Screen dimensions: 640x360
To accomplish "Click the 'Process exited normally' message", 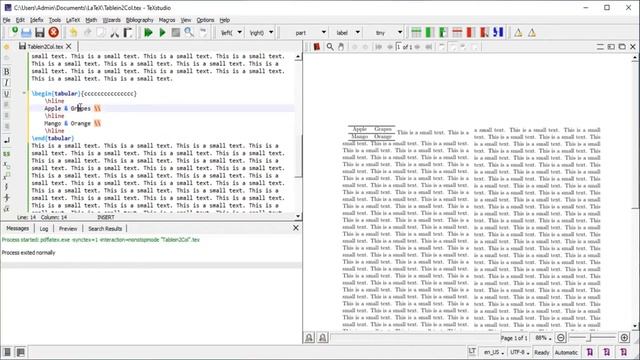I will (29, 253).
